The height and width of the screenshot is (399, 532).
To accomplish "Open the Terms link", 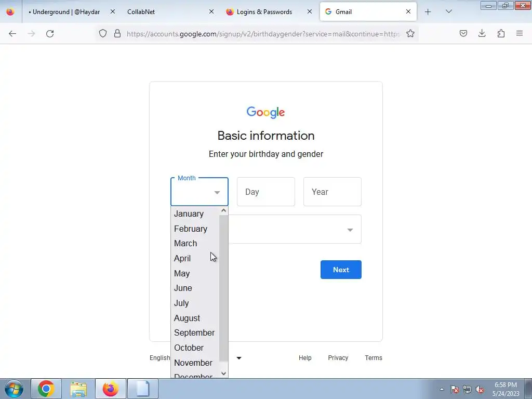I will pyautogui.click(x=374, y=358).
